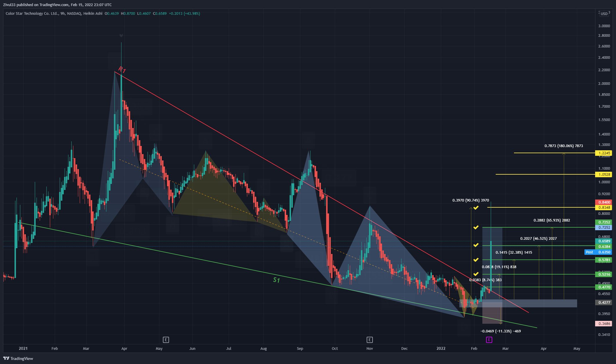Image resolution: width=616 pixels, height=364 pixels.
Task: Click the green 0.6384 price label
Action: (x=604, y=247)
